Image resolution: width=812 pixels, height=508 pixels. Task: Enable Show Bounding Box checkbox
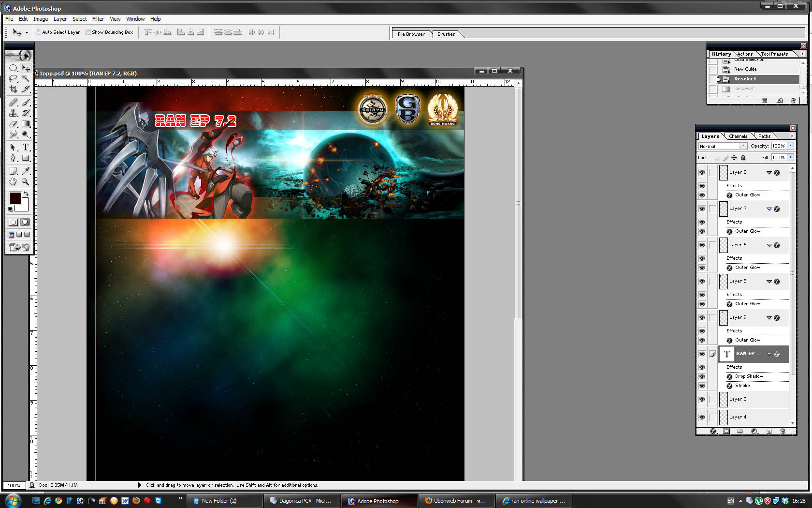click(88, 32)
